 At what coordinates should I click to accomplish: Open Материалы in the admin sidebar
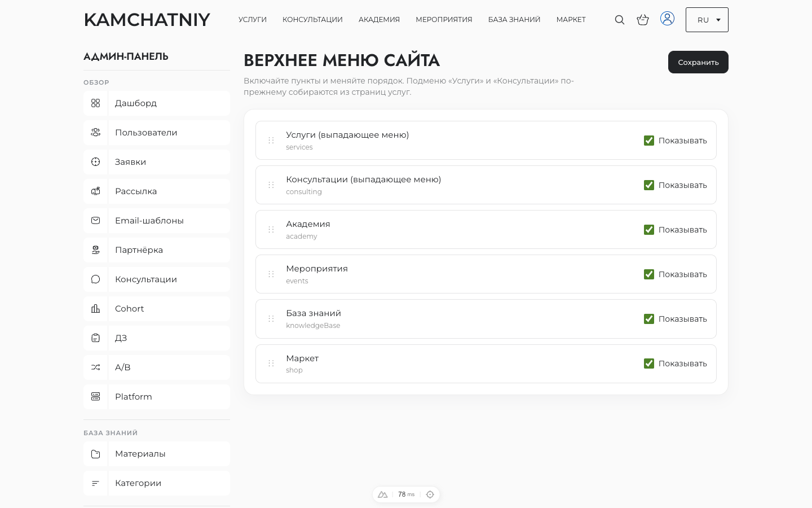157,454
